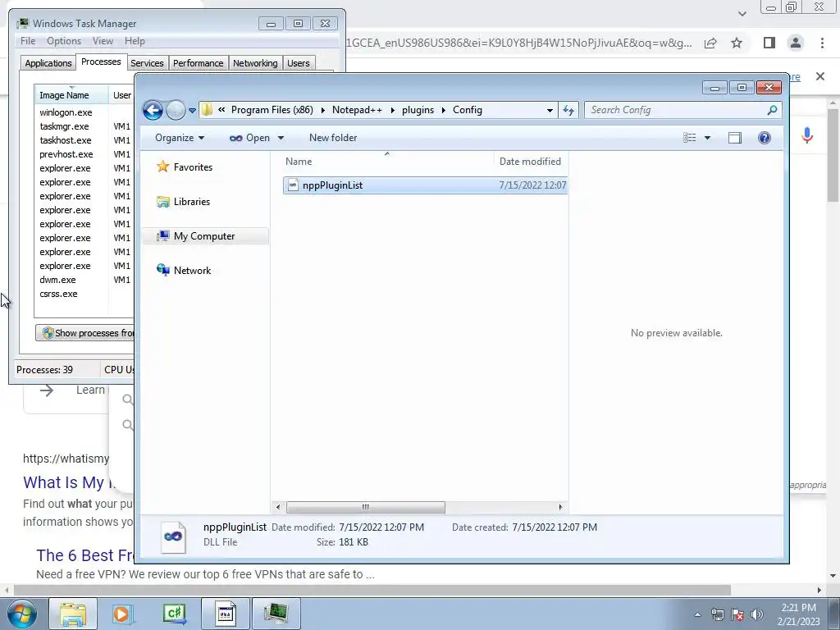840x630 pixels.
Task: Select Program Files (x86) in the address path
Action: pyautogui.click(x=272, y=110)
